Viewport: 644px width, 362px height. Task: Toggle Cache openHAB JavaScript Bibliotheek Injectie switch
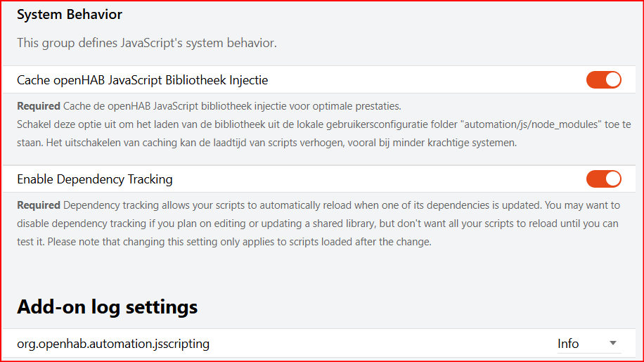pyautogui.click(x=603, y=80)
